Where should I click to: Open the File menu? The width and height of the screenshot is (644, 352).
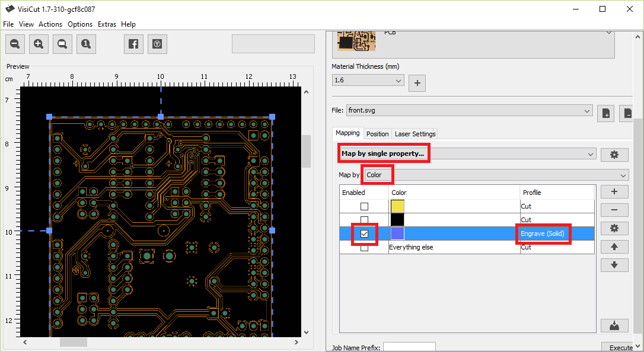(x=8, y=24)
